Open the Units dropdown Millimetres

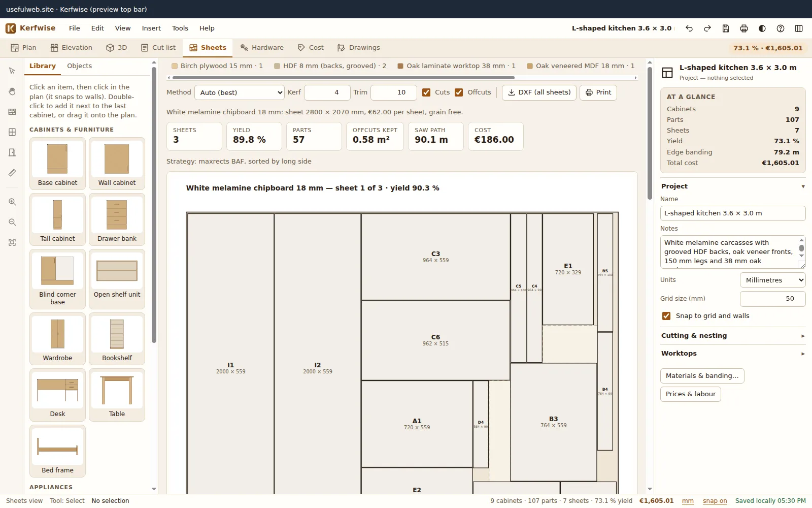tap(772, 280)
